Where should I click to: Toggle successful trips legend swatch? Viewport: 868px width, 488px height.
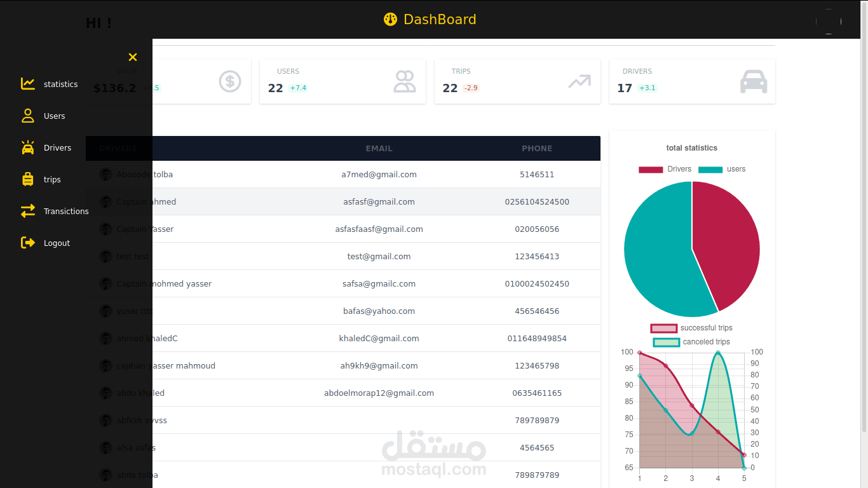click(663, 329)
